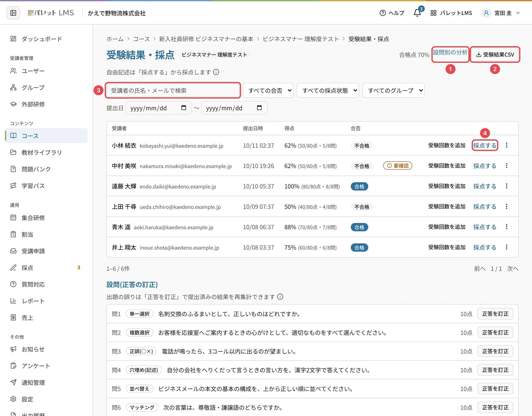Click 次へ pagination link
Screen dimensions: 532x416
pyautogui.click(x=512, y=269)
